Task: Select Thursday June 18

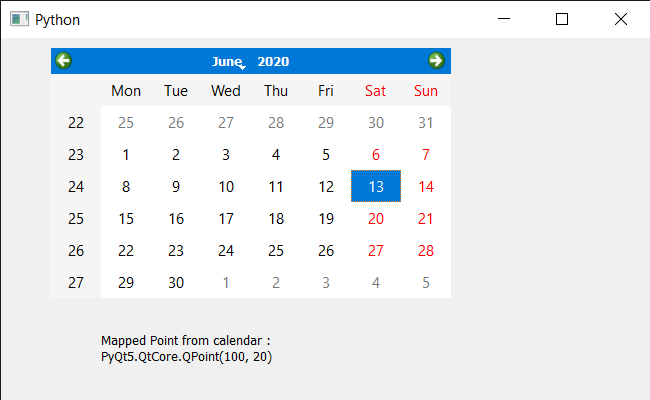Action: (276, 218)
